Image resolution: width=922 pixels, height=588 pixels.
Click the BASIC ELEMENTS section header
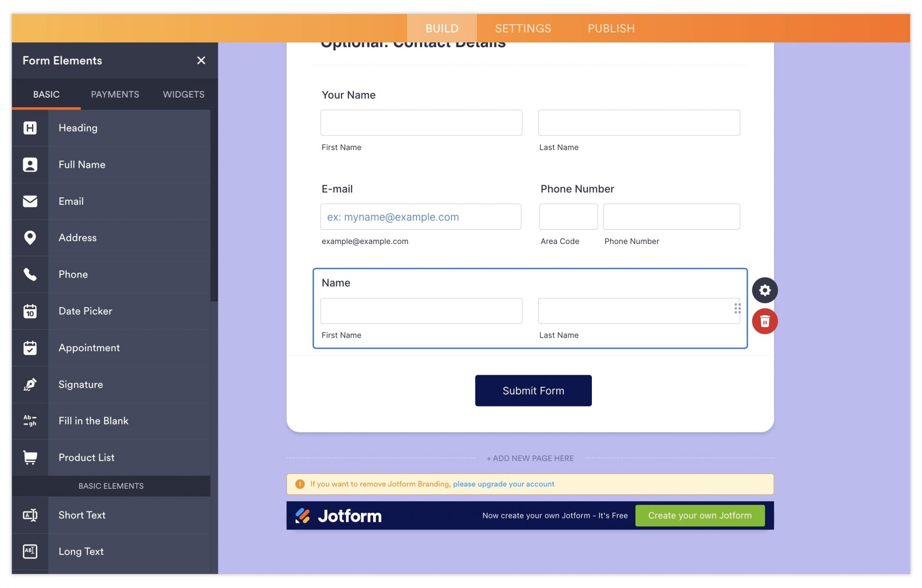(x=111, y=486)
